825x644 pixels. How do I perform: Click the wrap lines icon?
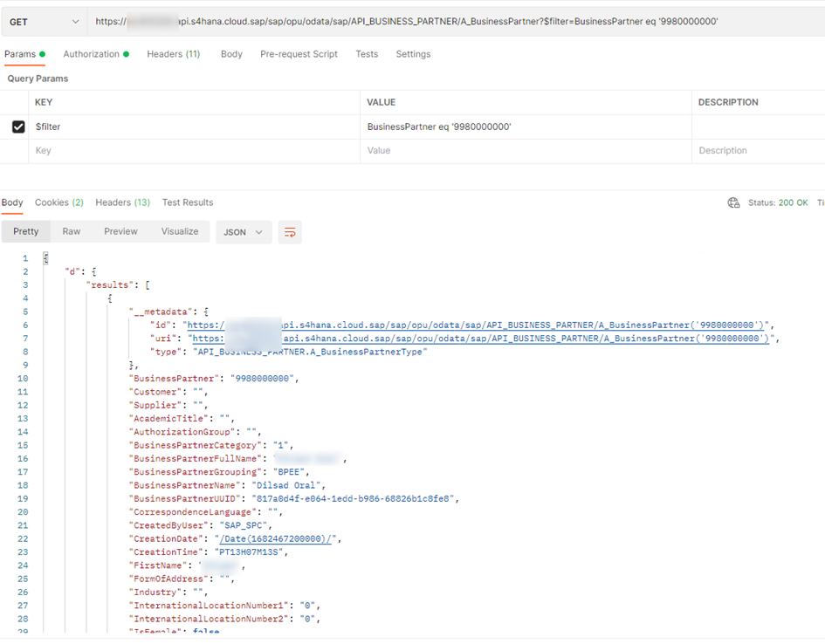[x=290, y=232]
